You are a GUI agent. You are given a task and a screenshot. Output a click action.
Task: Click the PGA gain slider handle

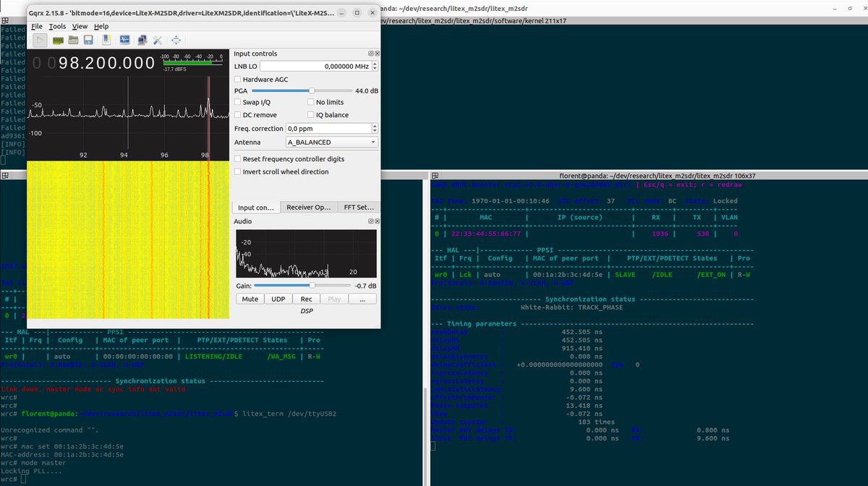[311, 90]
